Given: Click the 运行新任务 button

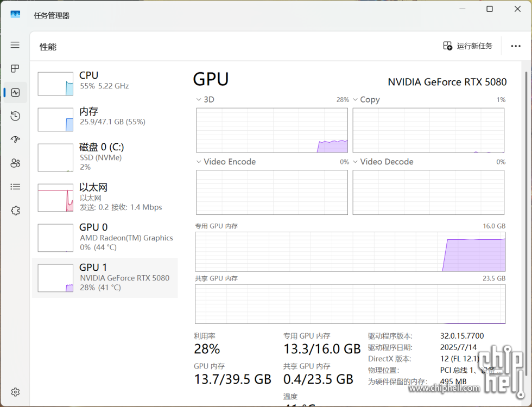Looking at the screenshot, I should [467, 46].
